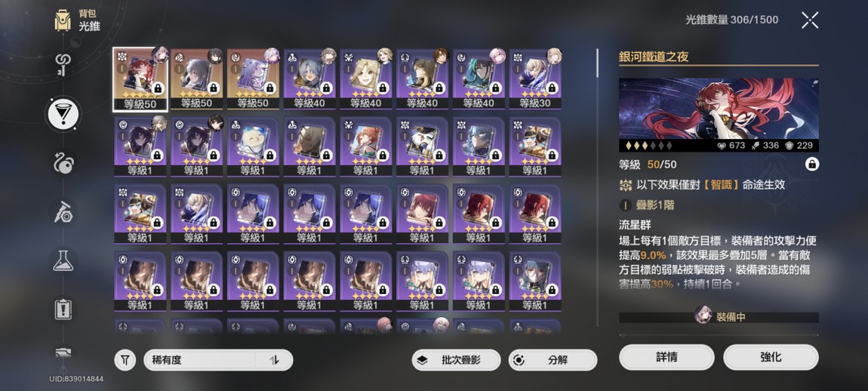Screen dimensions: 868x391
Task: Click the 批次疊影 button
Action: click(456, 360)
